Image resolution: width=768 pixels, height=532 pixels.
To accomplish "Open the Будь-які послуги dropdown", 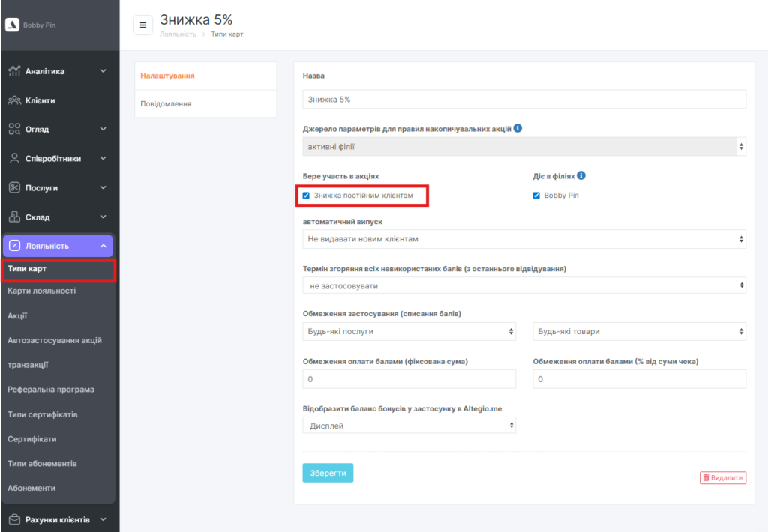I will pos(409,331).
